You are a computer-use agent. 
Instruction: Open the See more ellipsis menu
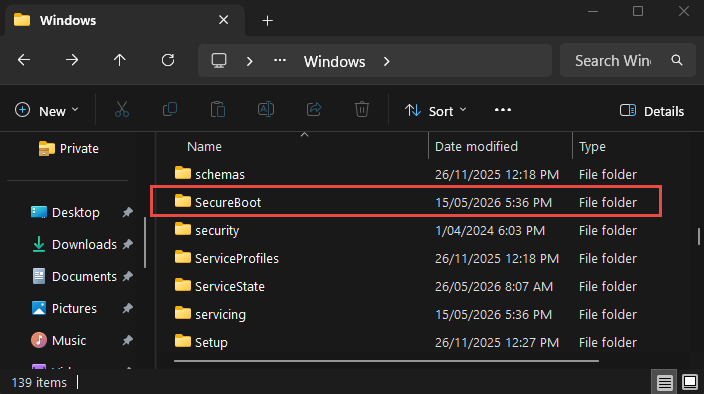click(x=503, y=110)
